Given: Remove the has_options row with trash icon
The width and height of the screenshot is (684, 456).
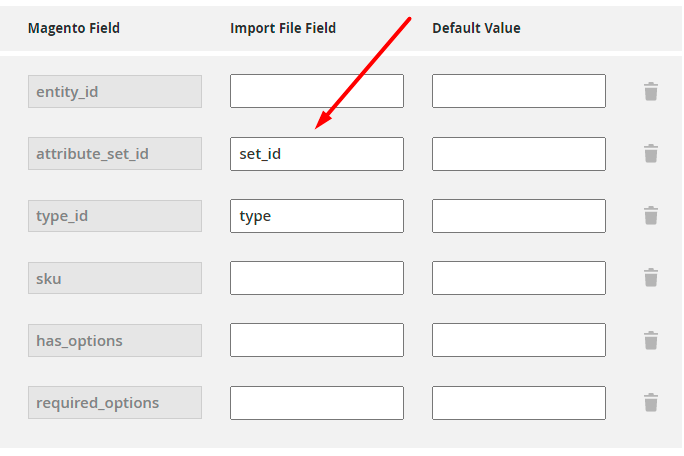Looking at the screenshot, I should (x=651, y=341).
